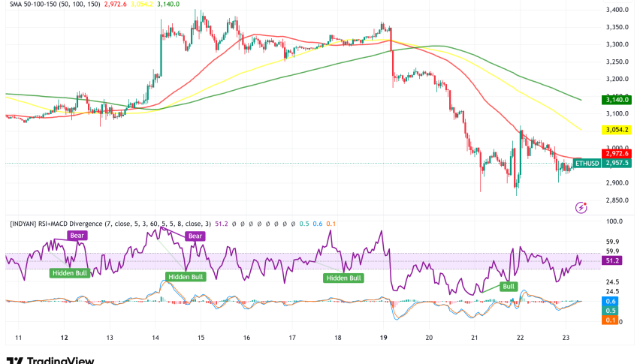Click date 14 on the time axis
This screenshot has width=640, height=364.
(154, 338)
